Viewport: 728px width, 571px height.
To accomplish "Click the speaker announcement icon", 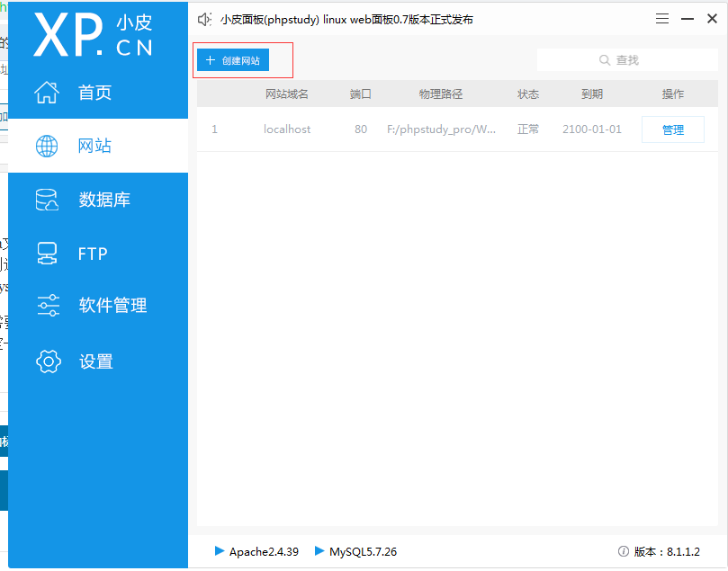I will click(204, 20).
